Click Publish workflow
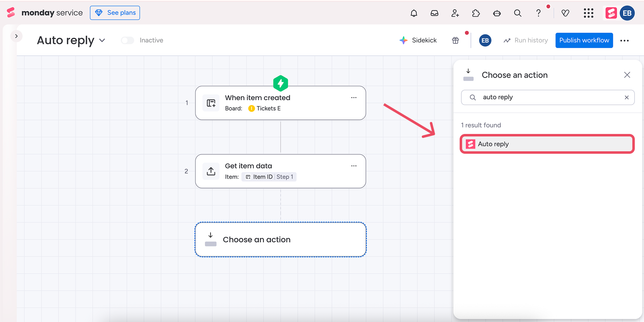Viewport: 644px width, 322px height. pos(584,40)
